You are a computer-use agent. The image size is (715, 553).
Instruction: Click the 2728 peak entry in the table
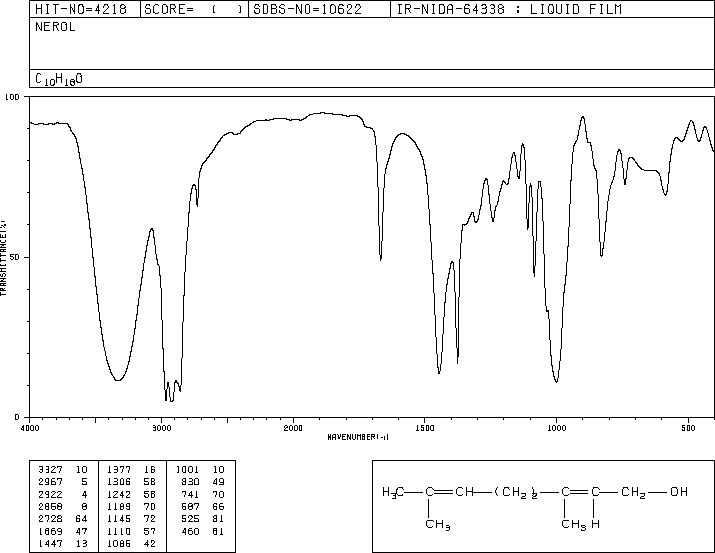[51, 519]
